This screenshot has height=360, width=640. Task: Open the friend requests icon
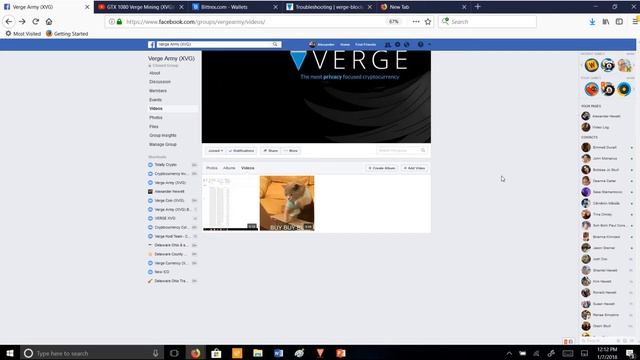tap(387, 44)
